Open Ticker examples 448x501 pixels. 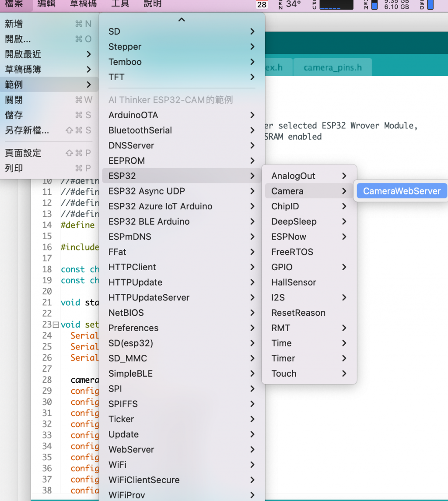tap(182, 419)
